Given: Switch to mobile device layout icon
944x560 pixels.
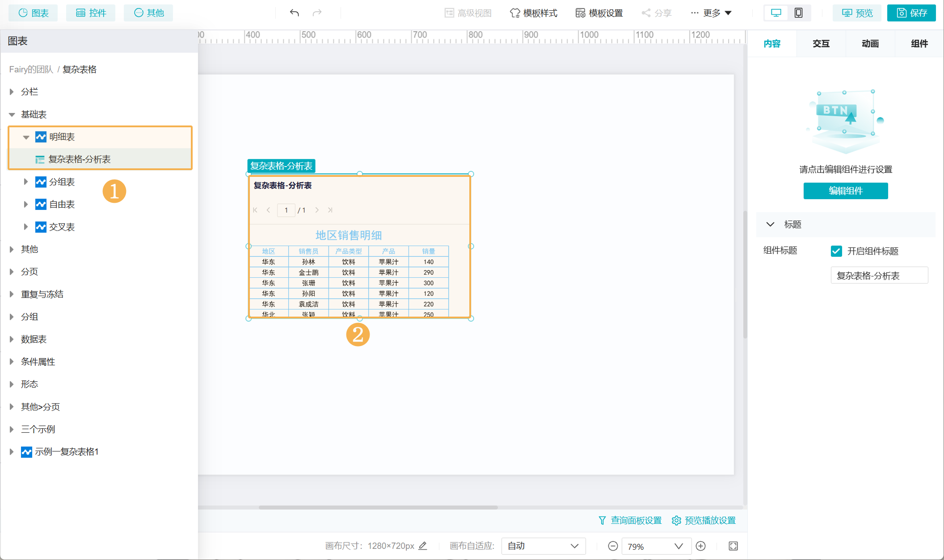Looking at the screenshot, I should [798, 13].
